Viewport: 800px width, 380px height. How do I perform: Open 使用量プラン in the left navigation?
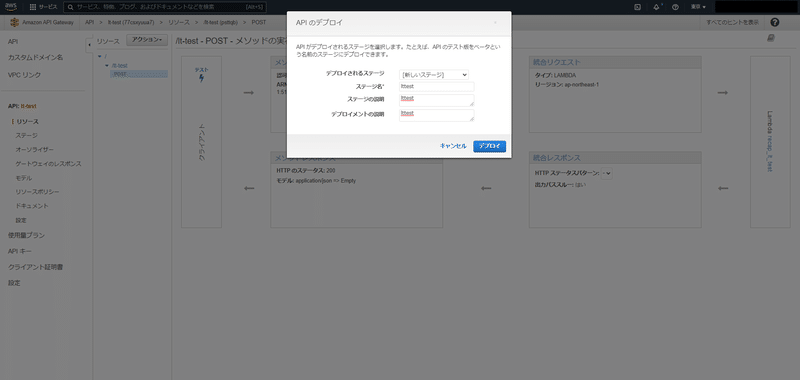click(26, 236)
